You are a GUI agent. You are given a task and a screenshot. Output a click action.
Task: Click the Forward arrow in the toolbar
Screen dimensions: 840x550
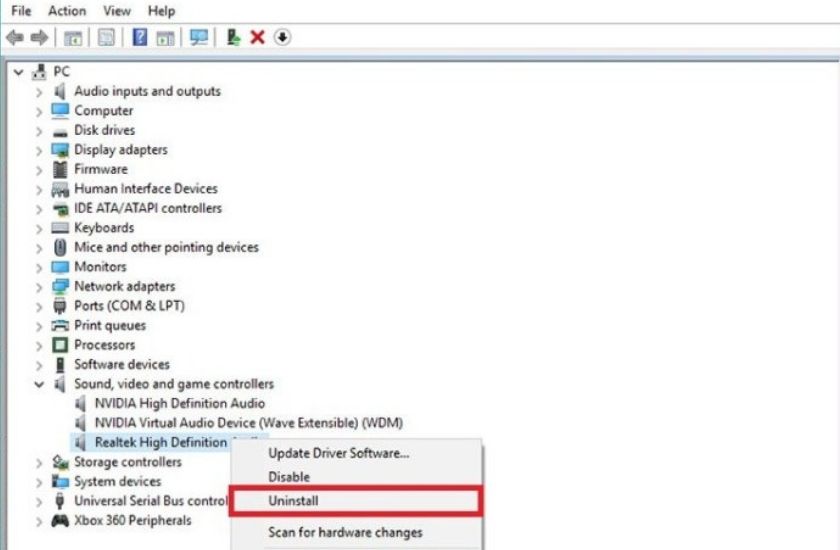(38, 37)
